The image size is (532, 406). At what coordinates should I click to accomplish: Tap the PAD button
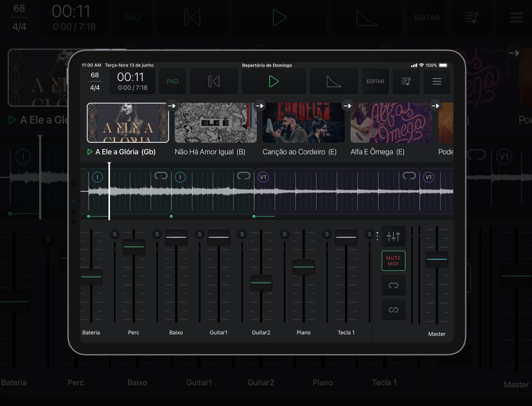[172, 81]
